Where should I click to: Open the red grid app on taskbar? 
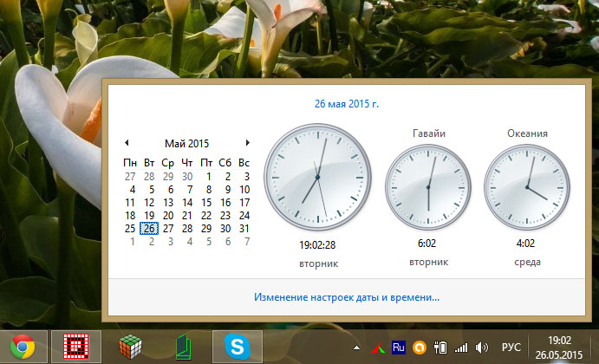point(76,347)
